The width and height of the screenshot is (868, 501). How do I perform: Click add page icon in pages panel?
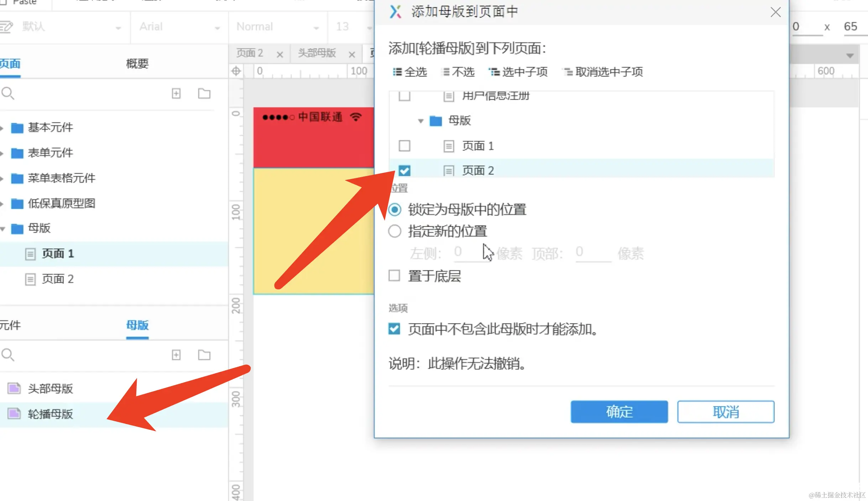(x=176, y=93)
